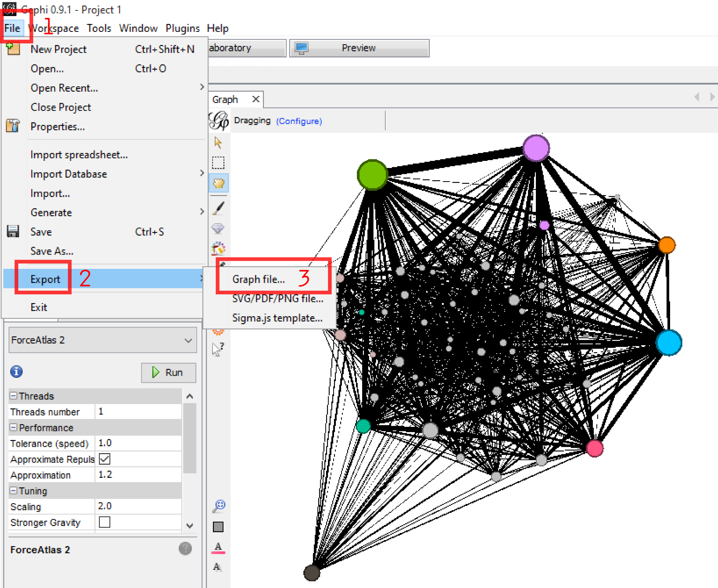Open the Help menu
718x588 pixels.
[x=218, y=28]
